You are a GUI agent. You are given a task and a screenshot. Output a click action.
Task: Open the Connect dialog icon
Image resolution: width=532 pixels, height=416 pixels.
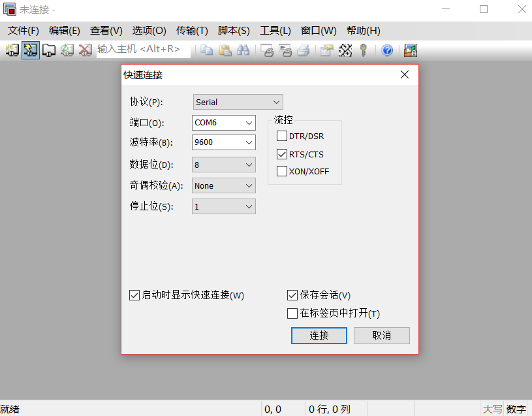tap(12, 50)
